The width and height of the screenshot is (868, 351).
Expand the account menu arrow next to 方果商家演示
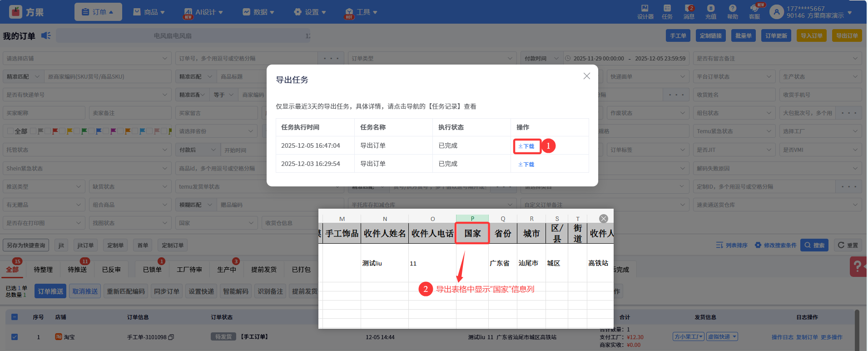[x=849, y=13]
